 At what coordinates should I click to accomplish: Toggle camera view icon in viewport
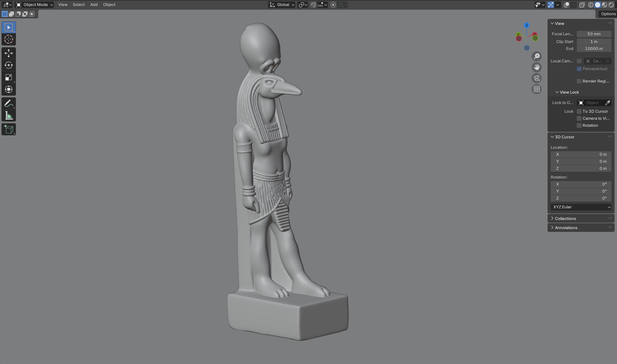pos(537,78)
